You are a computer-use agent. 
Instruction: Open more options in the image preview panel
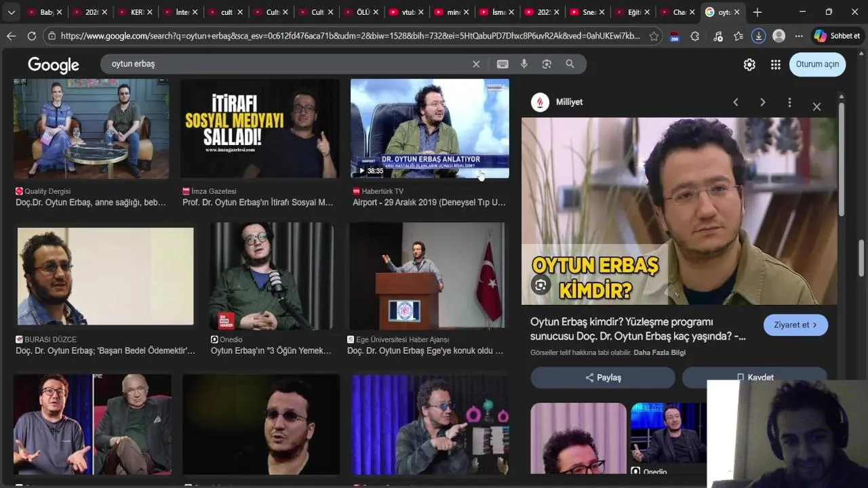point(789,102)
